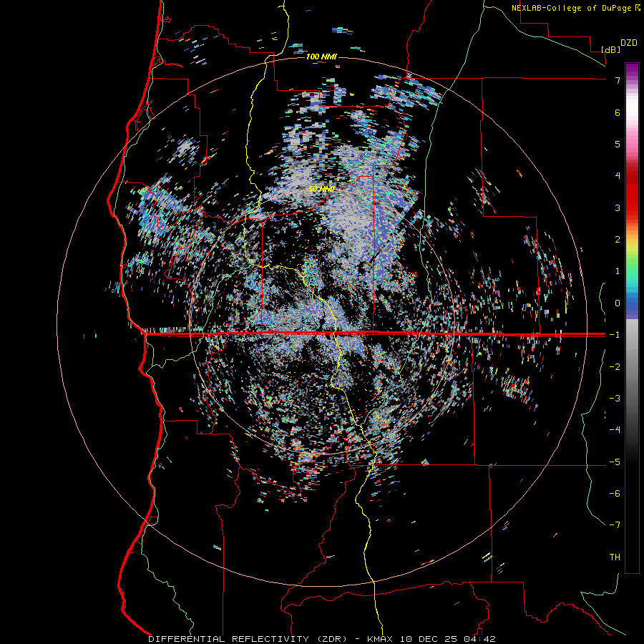Click DIFFERENTIAL REFLECTIVITY (ZDR) in the caption

(x=248, y=639)
